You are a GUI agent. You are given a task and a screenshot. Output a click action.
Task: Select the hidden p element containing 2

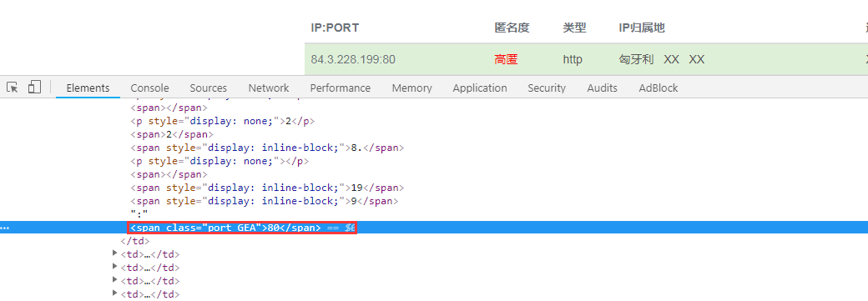point(223,121)
